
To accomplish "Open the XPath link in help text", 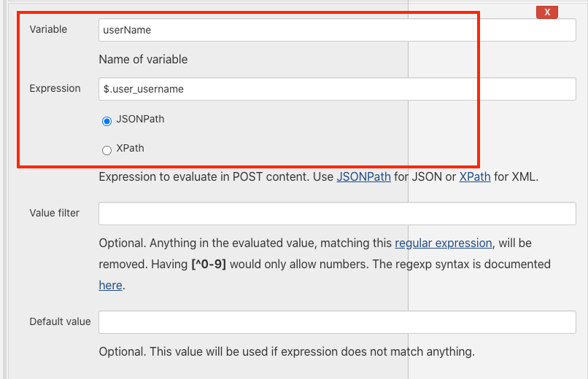I will tap(474, 176).
